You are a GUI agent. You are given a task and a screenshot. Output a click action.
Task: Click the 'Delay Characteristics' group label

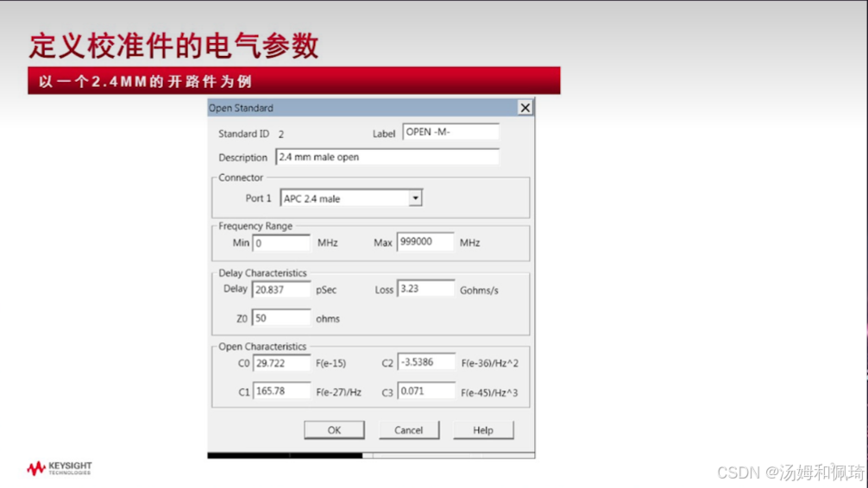(x=262, y=272)
